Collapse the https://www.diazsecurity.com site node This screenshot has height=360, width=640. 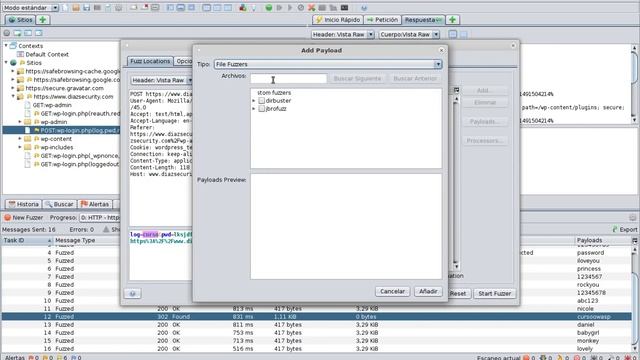point(13,97)
